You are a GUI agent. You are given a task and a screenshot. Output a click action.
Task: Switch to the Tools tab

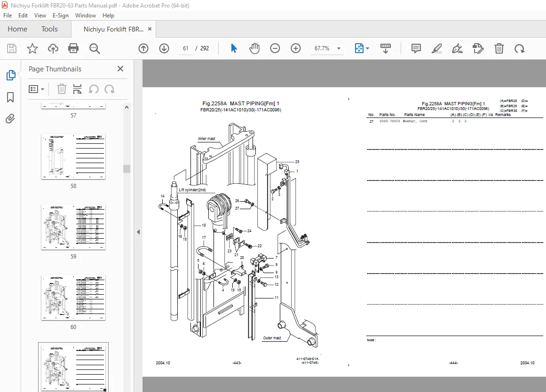tap(49, 29)
